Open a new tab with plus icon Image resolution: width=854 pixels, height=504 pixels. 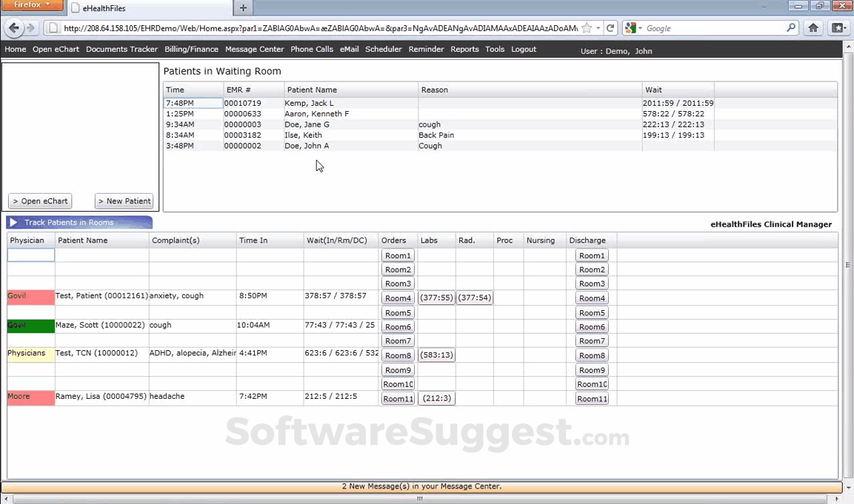click(243, 7)
